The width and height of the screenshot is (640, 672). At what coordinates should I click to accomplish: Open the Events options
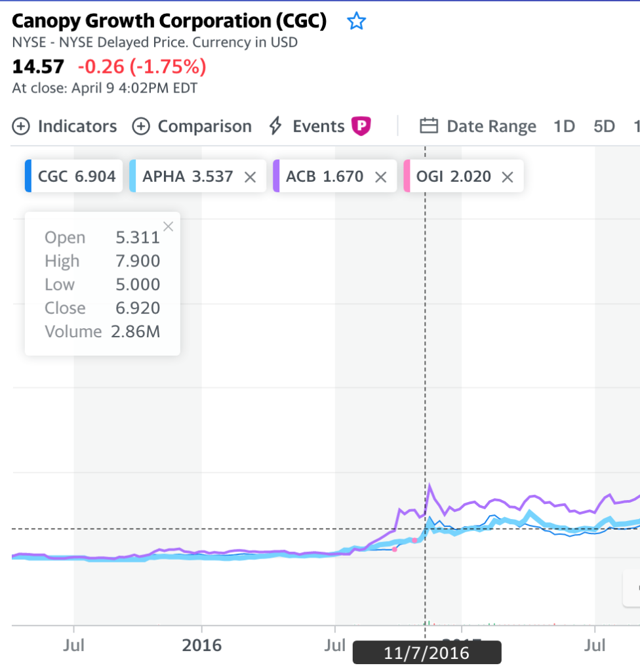[x=319, y=127]
